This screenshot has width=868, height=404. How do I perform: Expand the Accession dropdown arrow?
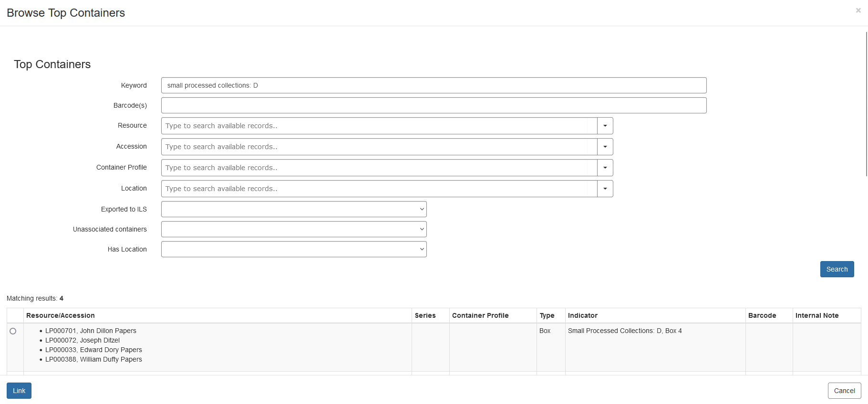605,147
